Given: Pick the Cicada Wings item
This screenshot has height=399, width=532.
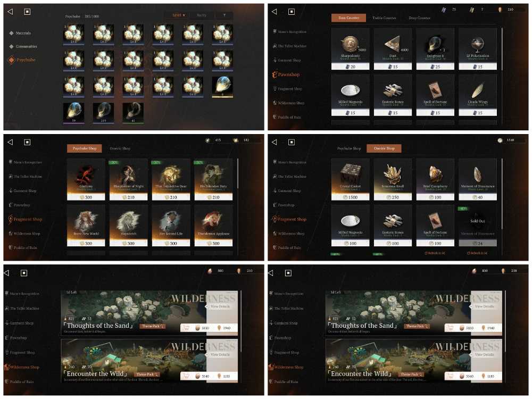Looking at the screenshot, I should 477,95.
